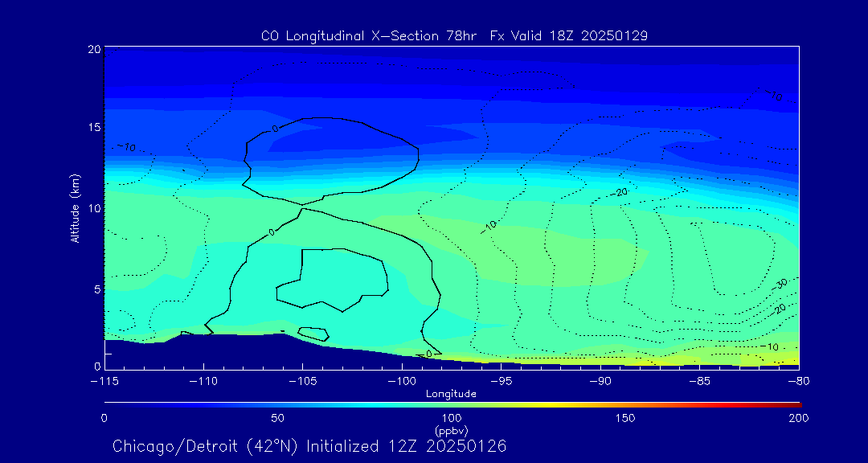Click the "-80" longitude tick label
Image resolution: width=868 pixels, height=463 pixels.
click(x=799, y=380)
